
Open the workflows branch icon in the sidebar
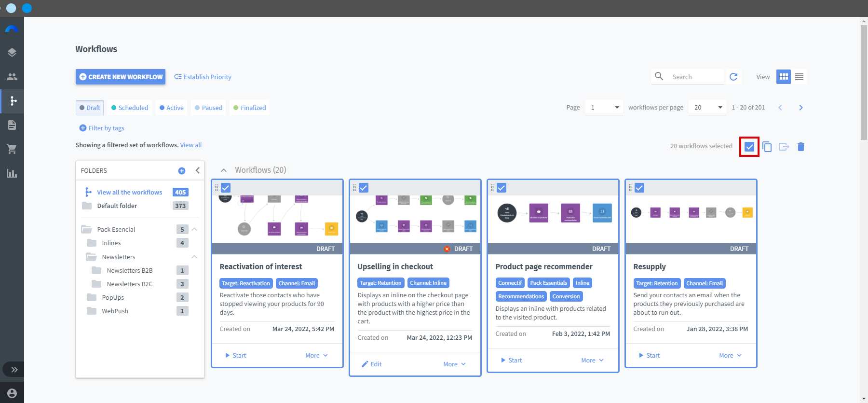[14, 101]
